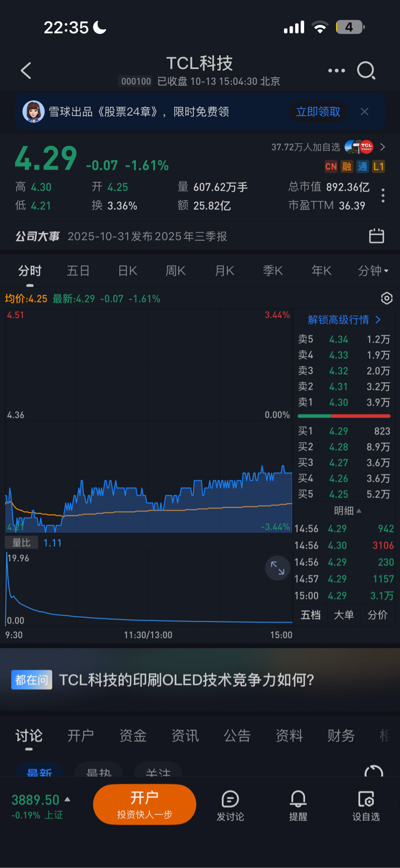The height and width of the screenshot is (868, 400).
Task: Switch to 五日 chart tab
Action: (78, 271)
